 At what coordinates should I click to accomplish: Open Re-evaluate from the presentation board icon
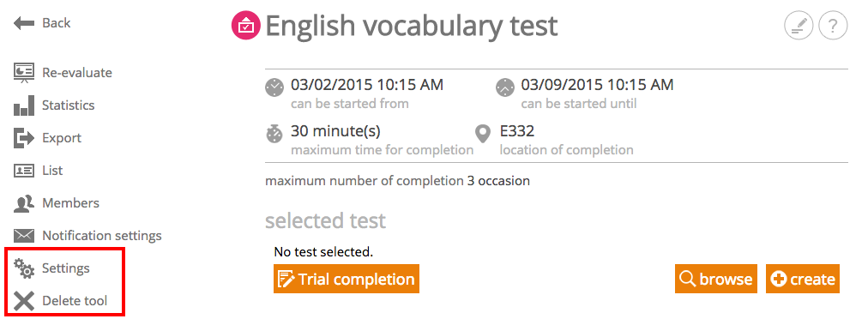tap(24, 73)
